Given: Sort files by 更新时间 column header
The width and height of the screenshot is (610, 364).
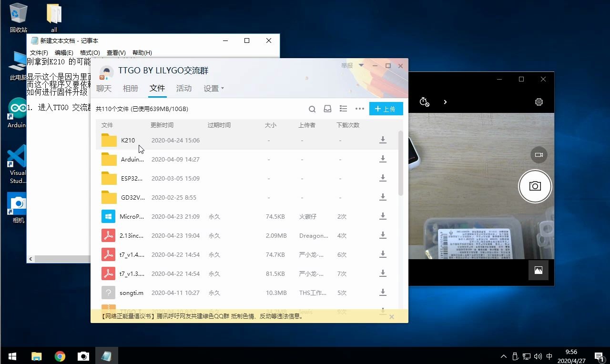Looking at the screenshot, I should point(162,125).
